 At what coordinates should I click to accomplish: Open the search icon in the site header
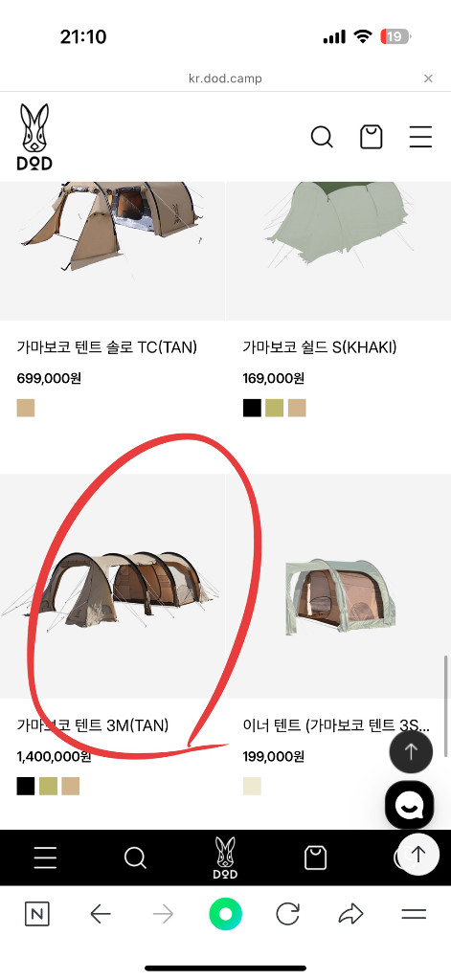pos(322,136)
